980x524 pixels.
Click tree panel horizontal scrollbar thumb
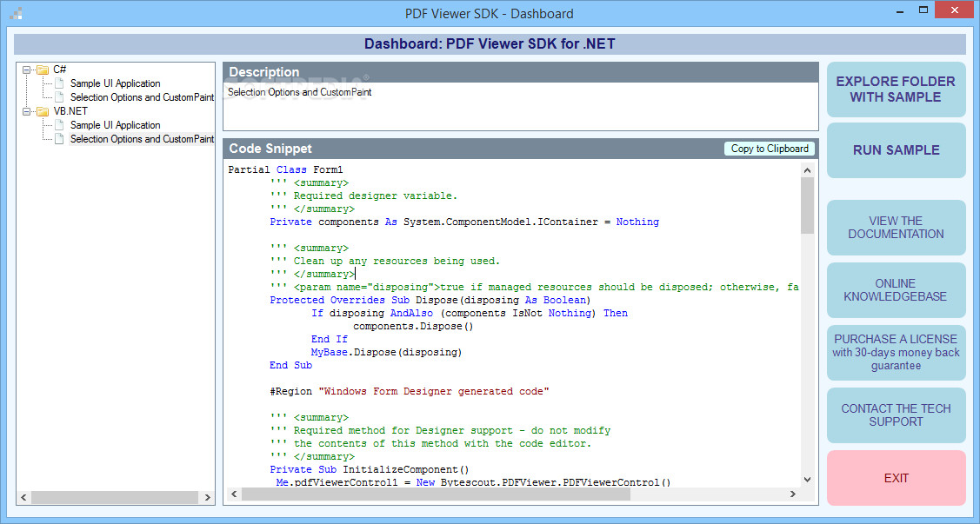click(115, 498)
